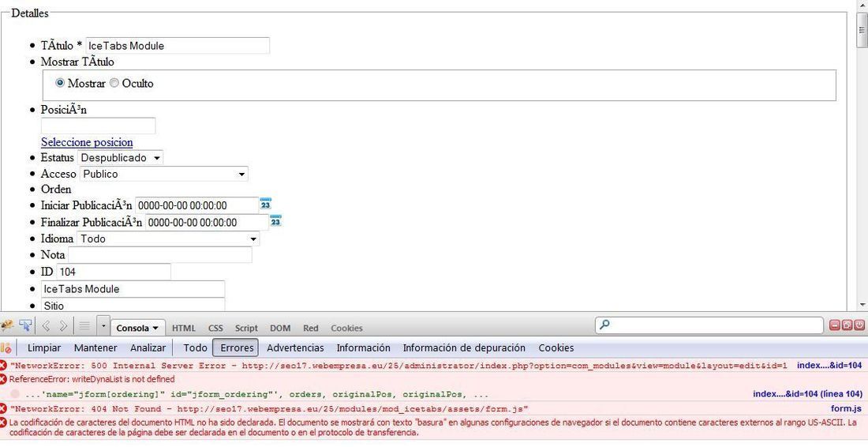Click the Título text field
The image size is (868, 447).
tap(178, 46)
